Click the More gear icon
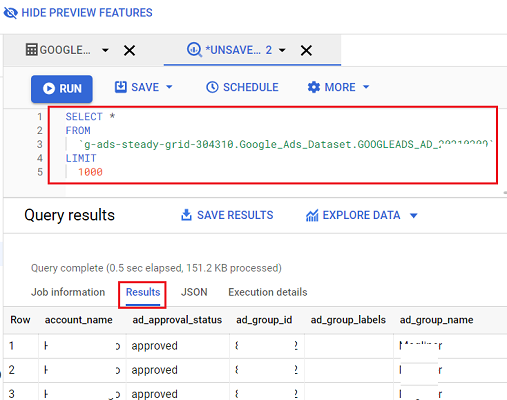This screenshot has width=507, height=400. pos(314,87)
